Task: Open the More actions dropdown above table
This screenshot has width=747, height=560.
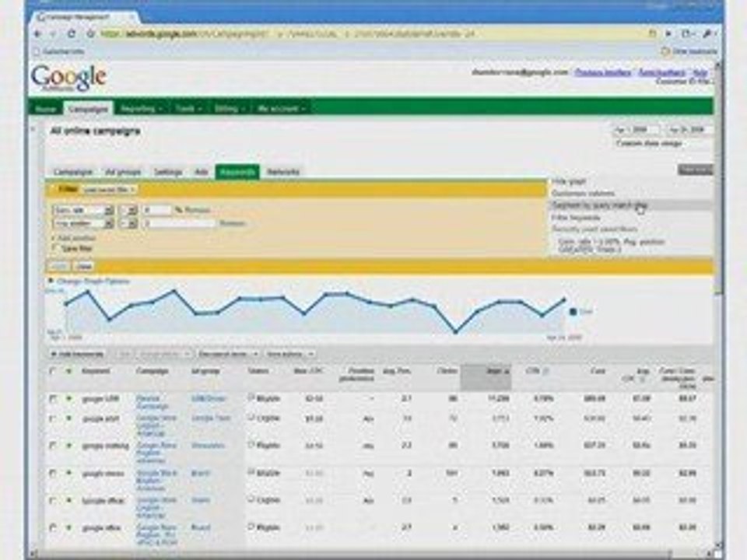Action: [x=289, y=354]
